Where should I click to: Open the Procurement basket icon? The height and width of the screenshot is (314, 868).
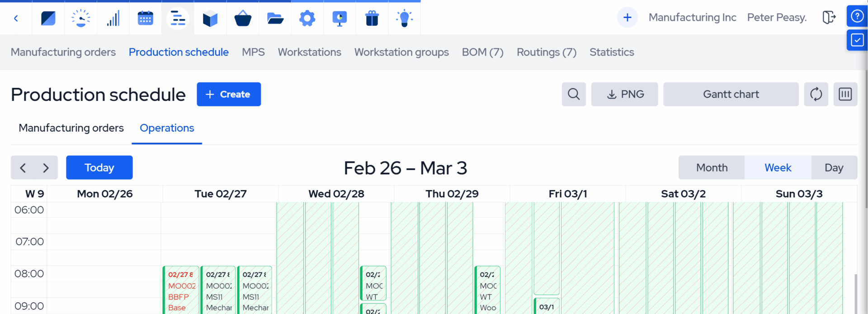pos(242,18)
